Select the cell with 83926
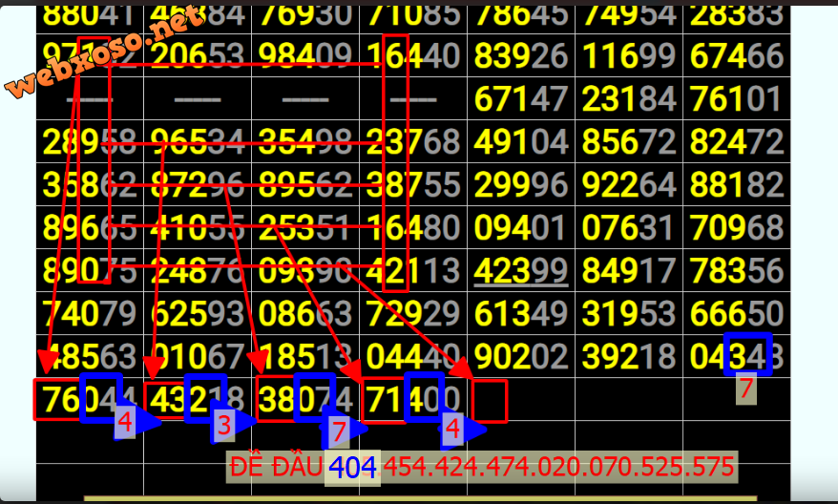Screen dimensions: 838x504 click(x=521, y=55)
